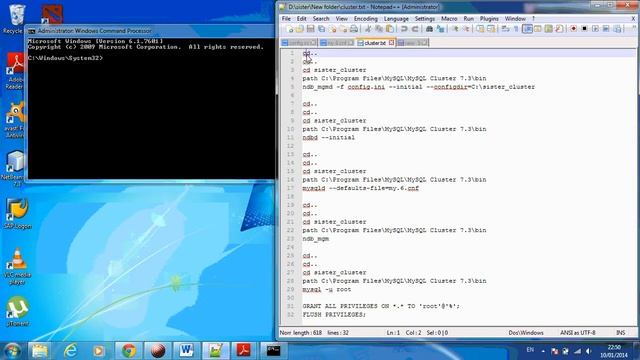
Task: Click the 'FLUSH PRIVILEGES;' line
Action: (334, 315)
